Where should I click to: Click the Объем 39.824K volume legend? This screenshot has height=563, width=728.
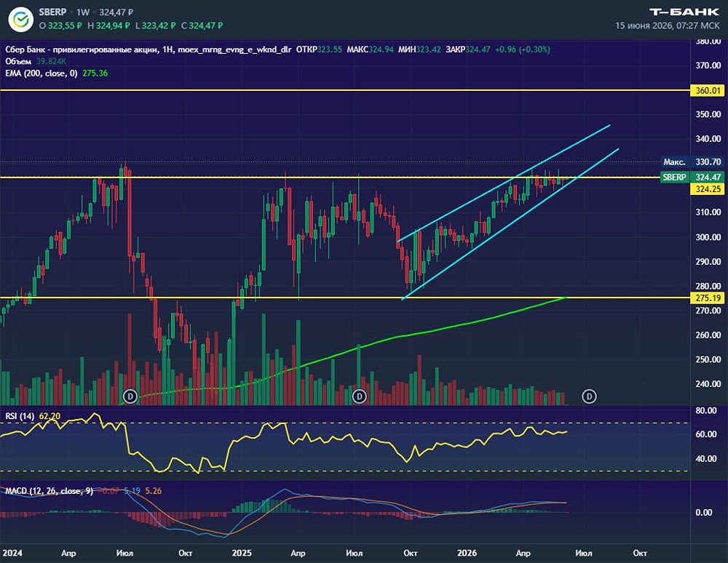[x=36, y=61]
